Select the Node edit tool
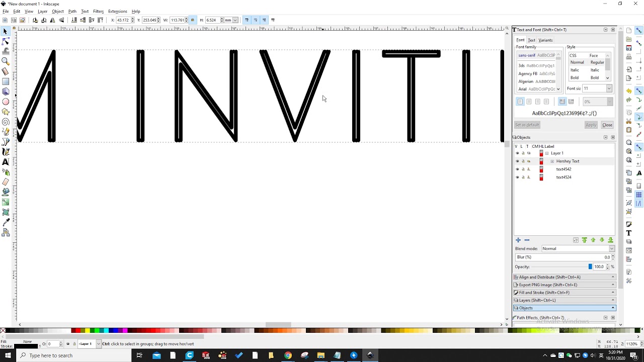Image resolution: width=644 pixels, height=362 pixels. point(6,41)
